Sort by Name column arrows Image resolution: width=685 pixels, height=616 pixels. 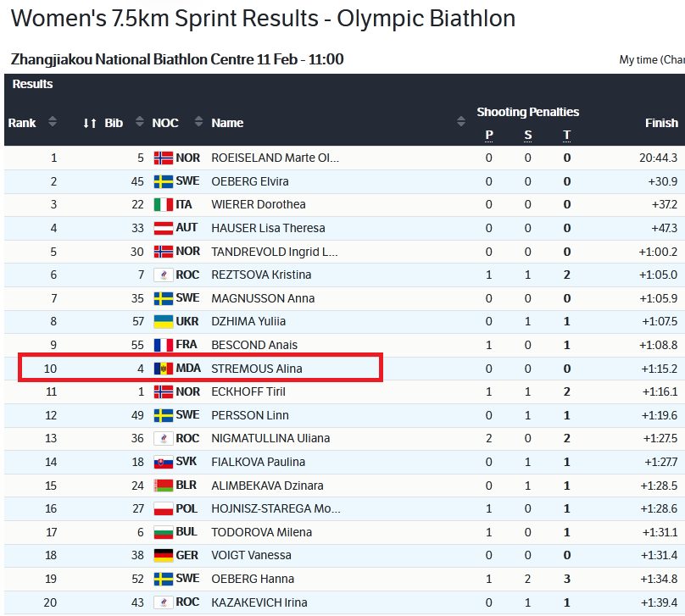click(x=461, y=121)
